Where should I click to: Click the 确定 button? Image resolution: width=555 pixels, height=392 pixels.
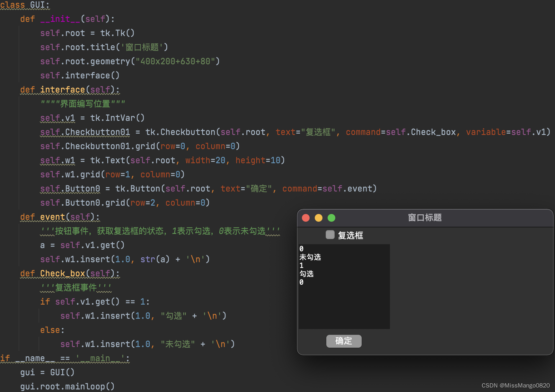(x=344, y=341)
